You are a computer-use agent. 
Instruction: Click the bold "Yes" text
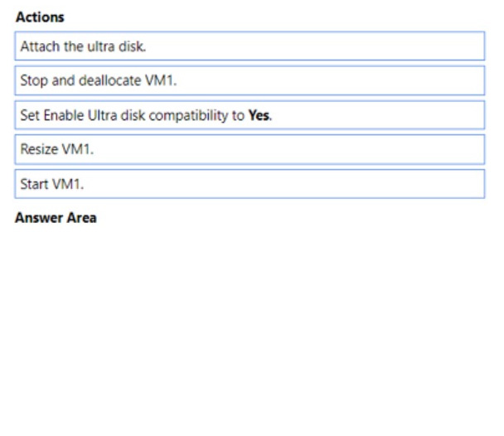coord(260,115)
